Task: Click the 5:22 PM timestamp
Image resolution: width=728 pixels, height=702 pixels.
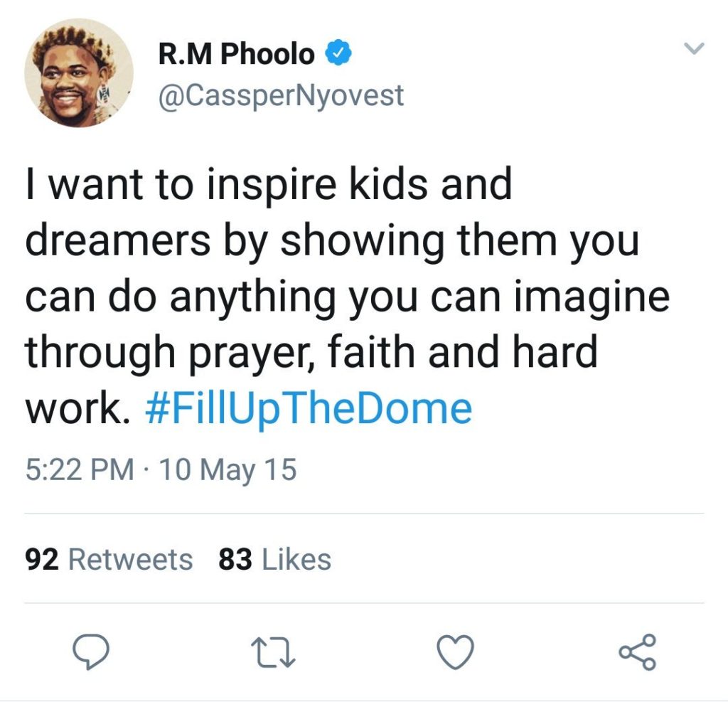Action: pos(80,469)
